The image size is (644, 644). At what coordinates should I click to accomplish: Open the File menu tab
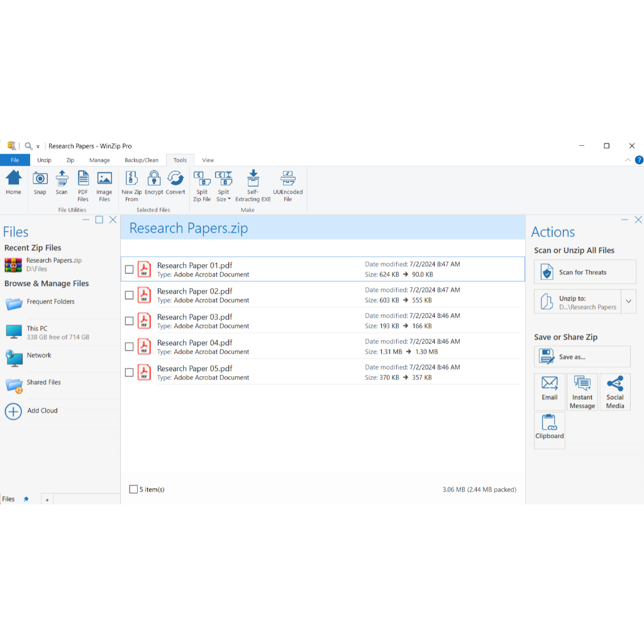[14, 160]
